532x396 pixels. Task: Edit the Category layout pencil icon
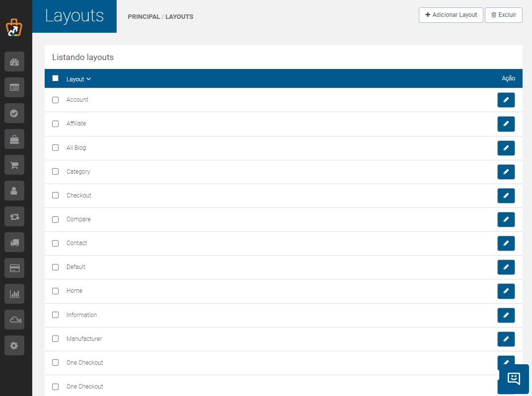[506, 172]
